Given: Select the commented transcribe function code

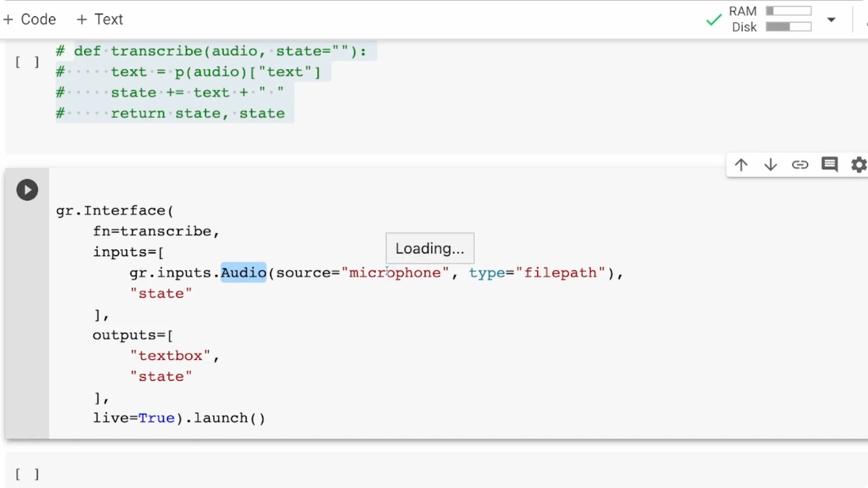Looking at the screenshot, I should [x=181, y=81].
